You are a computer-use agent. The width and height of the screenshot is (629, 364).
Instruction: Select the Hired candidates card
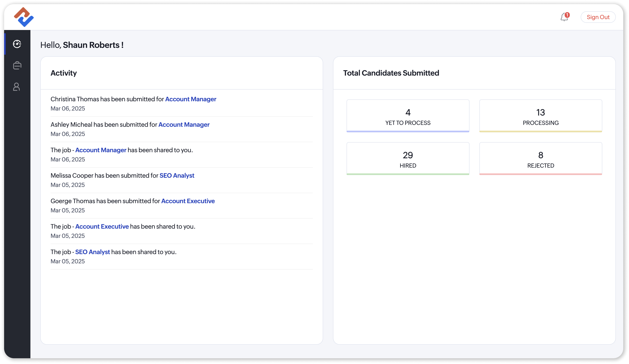click(408, 159)
